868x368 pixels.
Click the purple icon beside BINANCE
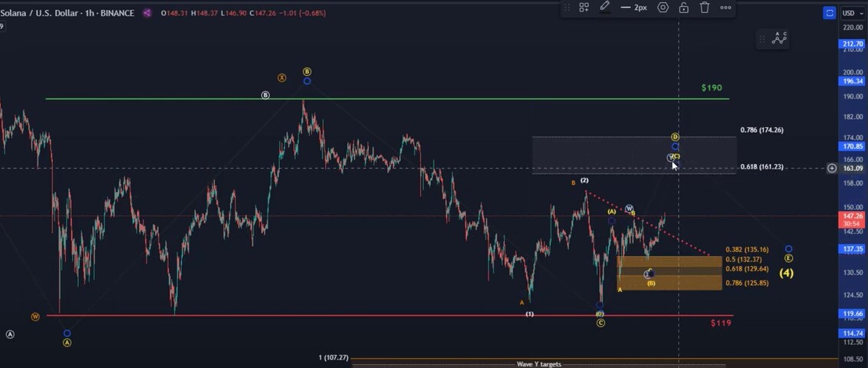(x=146, y=13)
